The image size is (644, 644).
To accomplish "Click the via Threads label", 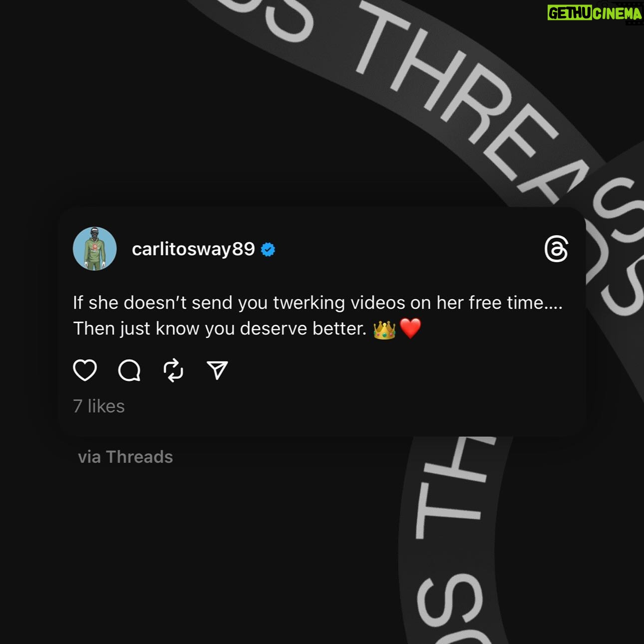I will (125, 457).
